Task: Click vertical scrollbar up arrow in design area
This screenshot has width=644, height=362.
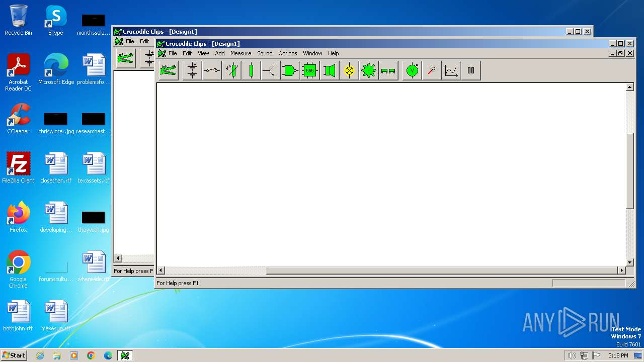Action: pyautogui.click(x=629, y=87)
